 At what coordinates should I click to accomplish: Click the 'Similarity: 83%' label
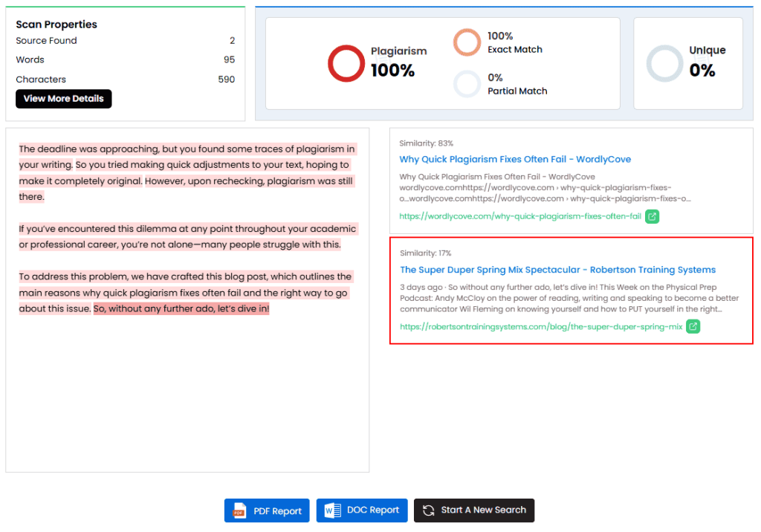click(426, 143)
